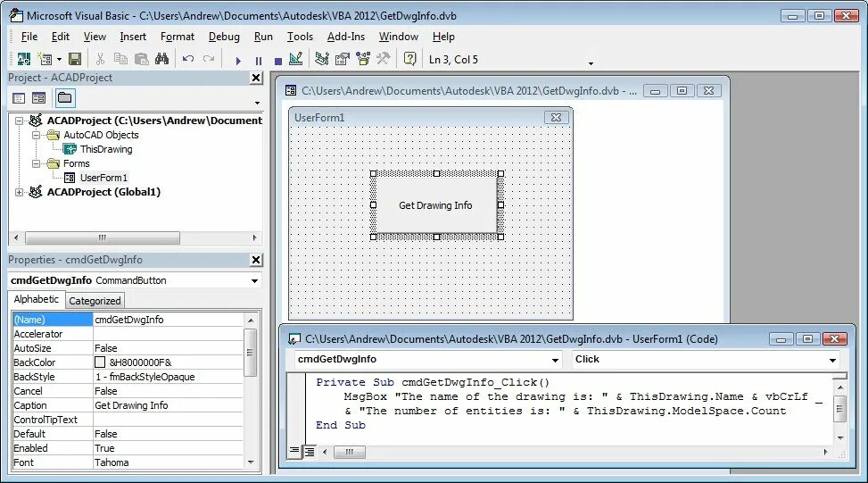
Task: Close the Project - ACADProject panel
Action: tap(256, 78)
